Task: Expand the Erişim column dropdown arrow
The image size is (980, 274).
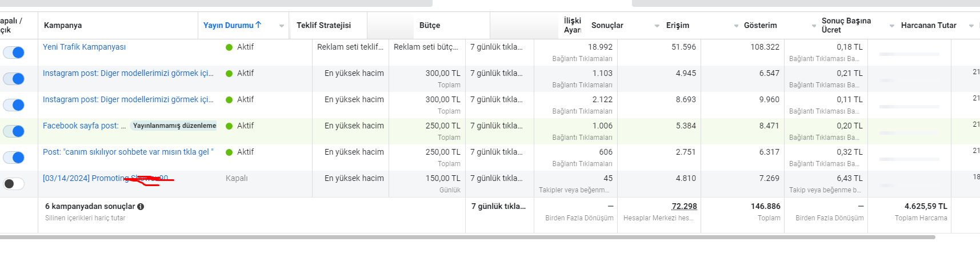Action: pyautogui.click(x=736, y=26)
